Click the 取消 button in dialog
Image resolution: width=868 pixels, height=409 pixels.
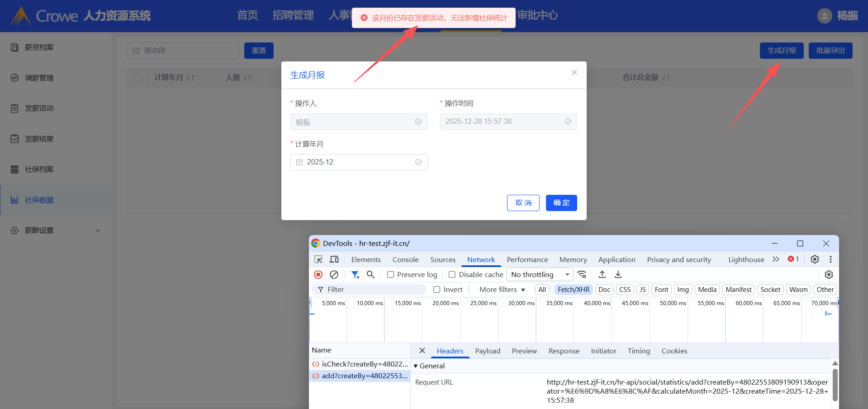(523, 203)
